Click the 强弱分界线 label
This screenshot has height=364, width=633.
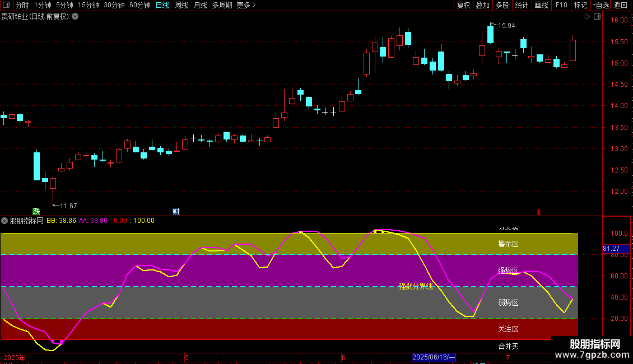416,286
